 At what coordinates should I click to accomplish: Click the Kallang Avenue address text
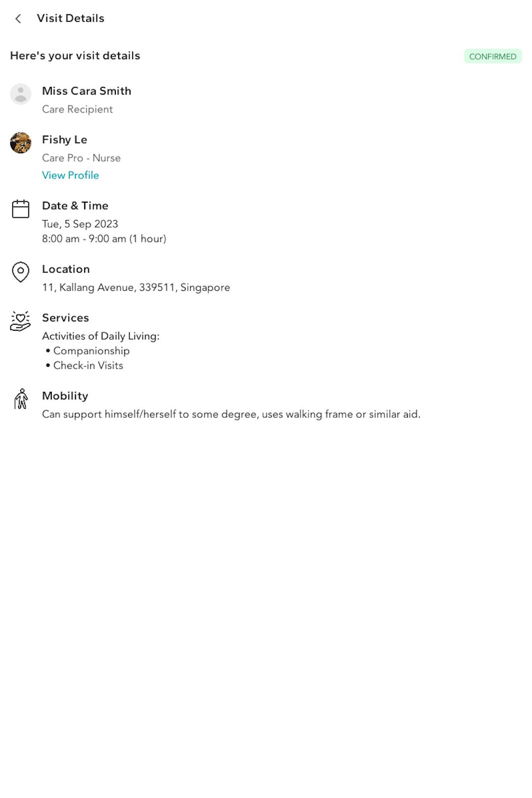(136, 287)
